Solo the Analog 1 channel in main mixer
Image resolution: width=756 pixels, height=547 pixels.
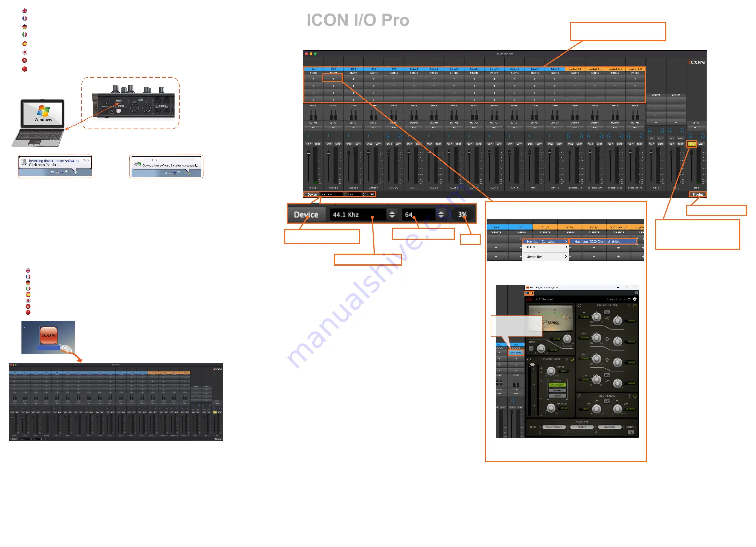(309, 144)
